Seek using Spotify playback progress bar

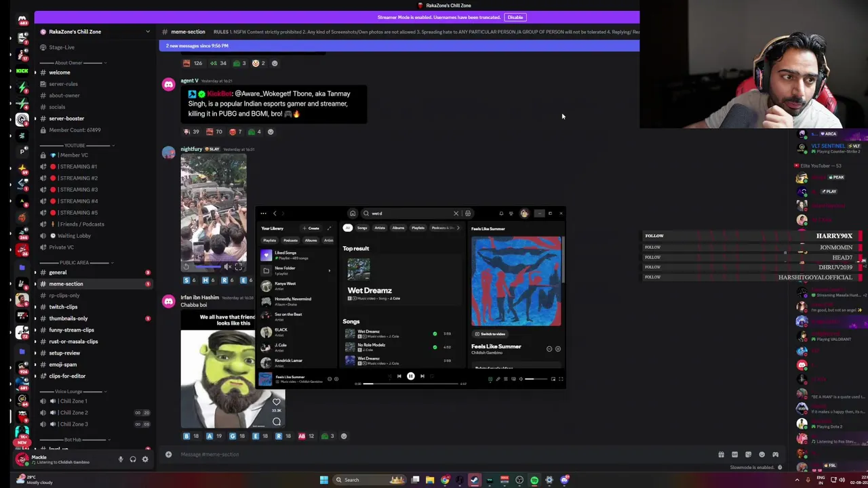(x=410, y=384)
